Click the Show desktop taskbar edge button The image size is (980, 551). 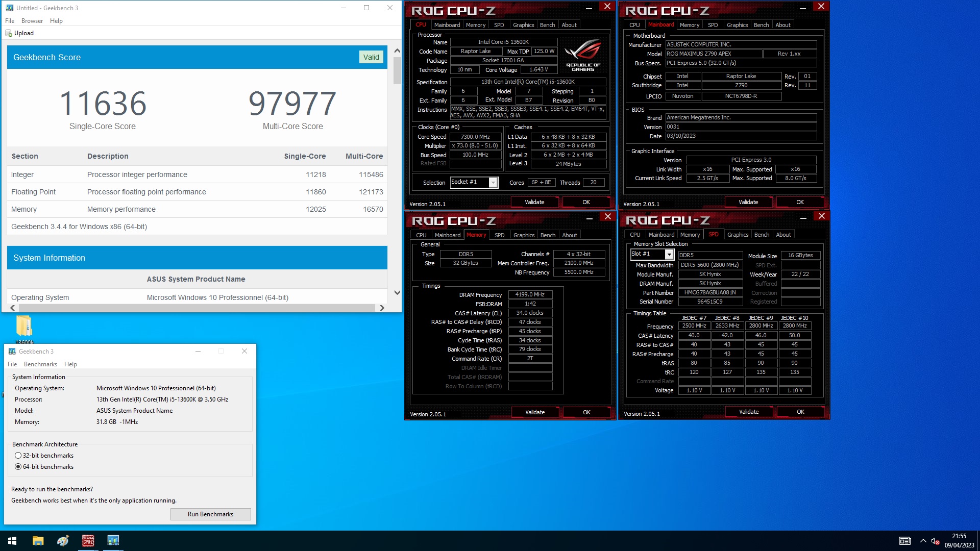click(978, 541)
